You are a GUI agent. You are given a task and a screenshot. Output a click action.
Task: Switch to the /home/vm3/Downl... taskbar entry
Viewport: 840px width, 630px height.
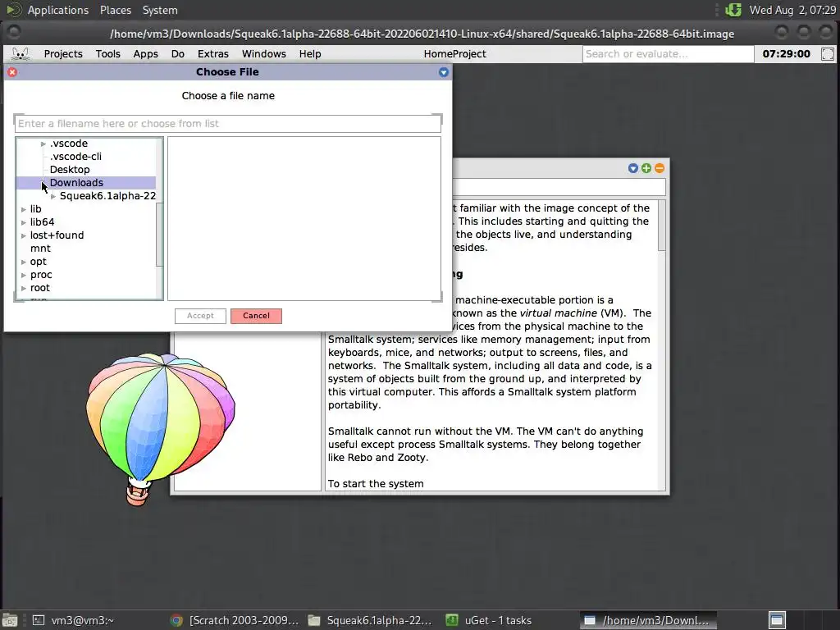[648, 620]
